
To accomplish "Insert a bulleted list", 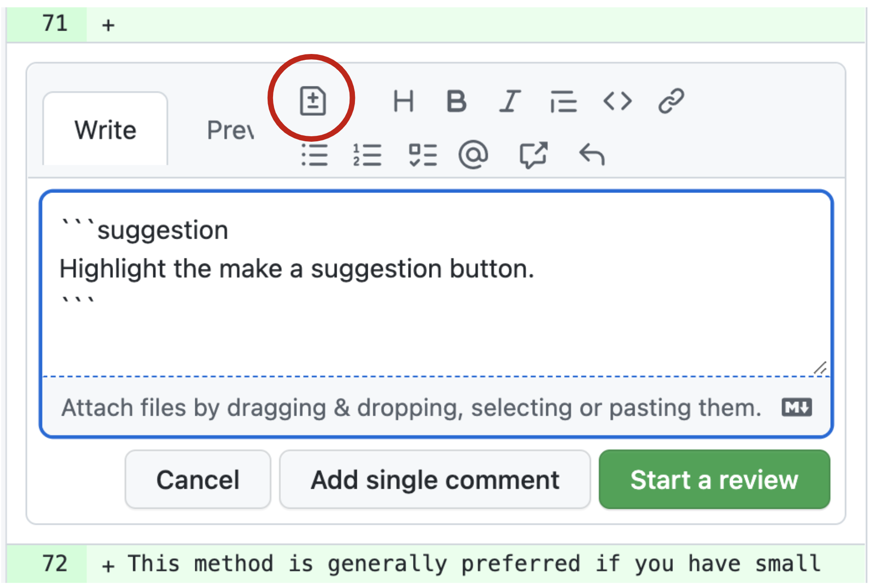I will [315, 155].
